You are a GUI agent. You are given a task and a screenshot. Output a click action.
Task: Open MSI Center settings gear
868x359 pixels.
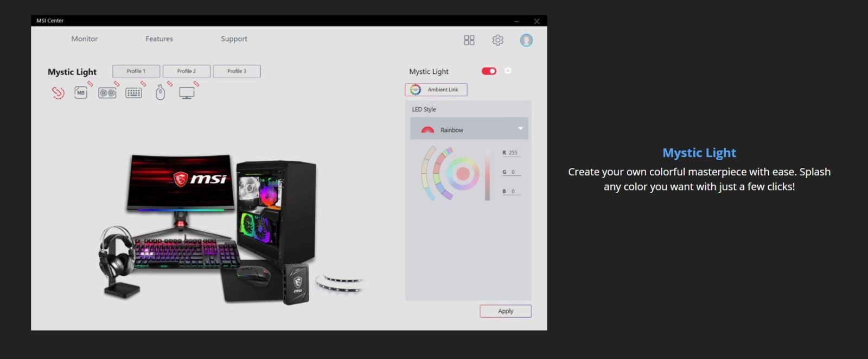(x=497, y=40)
